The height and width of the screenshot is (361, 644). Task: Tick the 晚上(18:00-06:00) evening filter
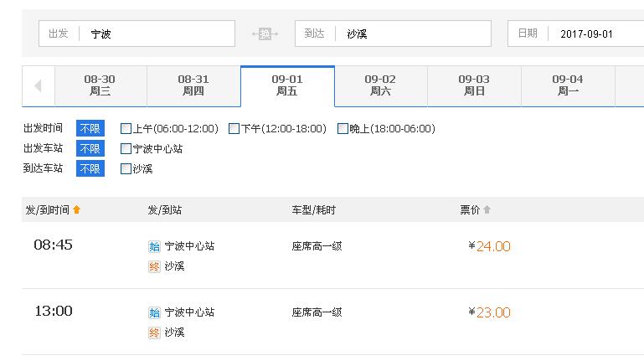pos(343,129)
